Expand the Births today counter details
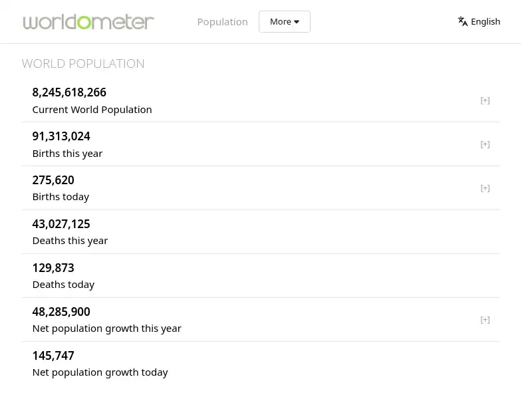 pyautogui.click(x=485, y=188)
